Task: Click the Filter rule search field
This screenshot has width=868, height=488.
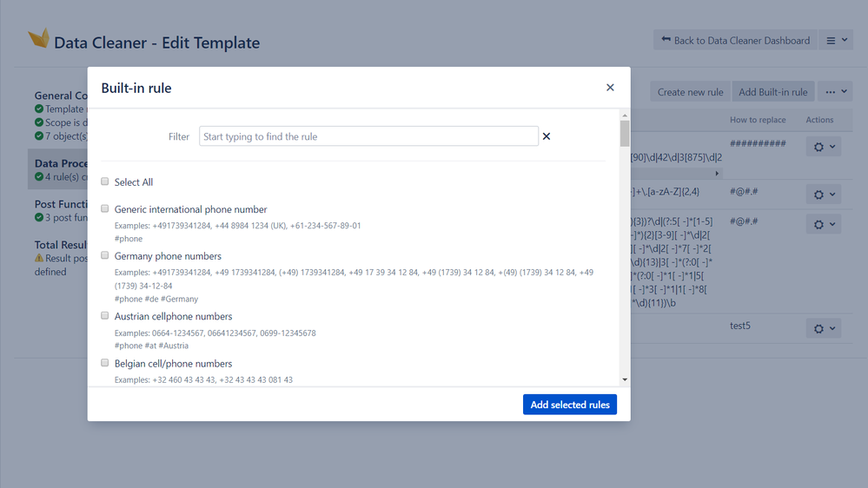Action: point(368,136)
